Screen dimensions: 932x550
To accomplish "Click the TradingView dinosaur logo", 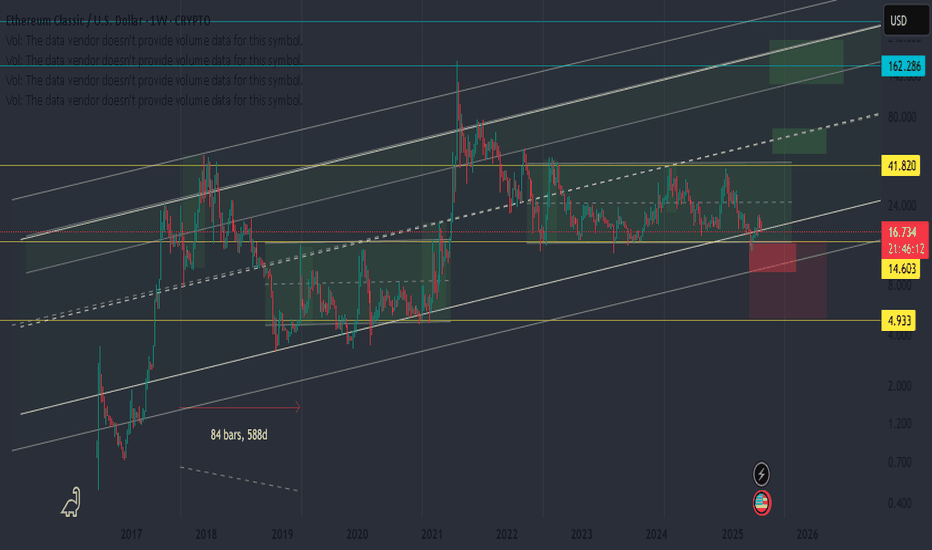I will tap(70, 505).
